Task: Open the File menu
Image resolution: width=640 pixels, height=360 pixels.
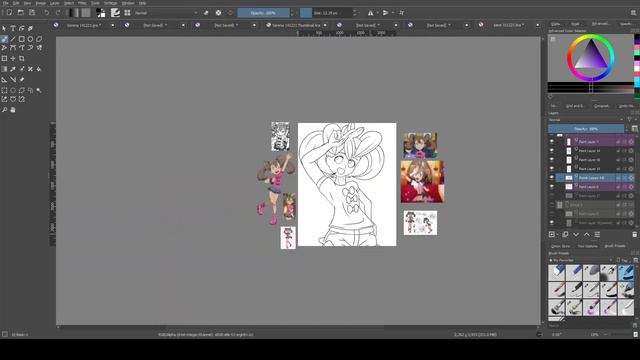Action: pos(5,3)
